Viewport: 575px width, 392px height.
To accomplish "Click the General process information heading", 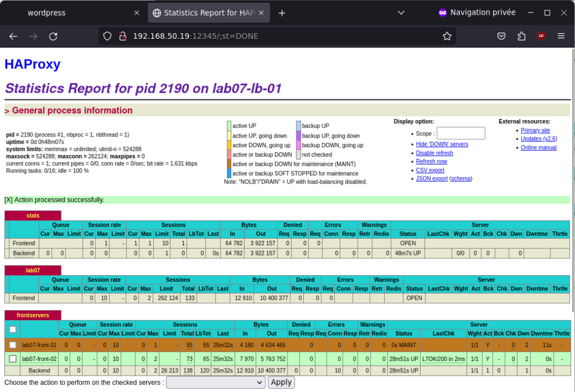I will [x=72, y=111].
